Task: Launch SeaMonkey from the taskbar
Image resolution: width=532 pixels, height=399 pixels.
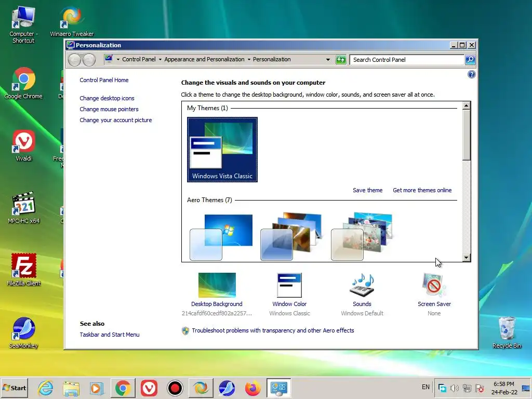Action: click(227, 388)
